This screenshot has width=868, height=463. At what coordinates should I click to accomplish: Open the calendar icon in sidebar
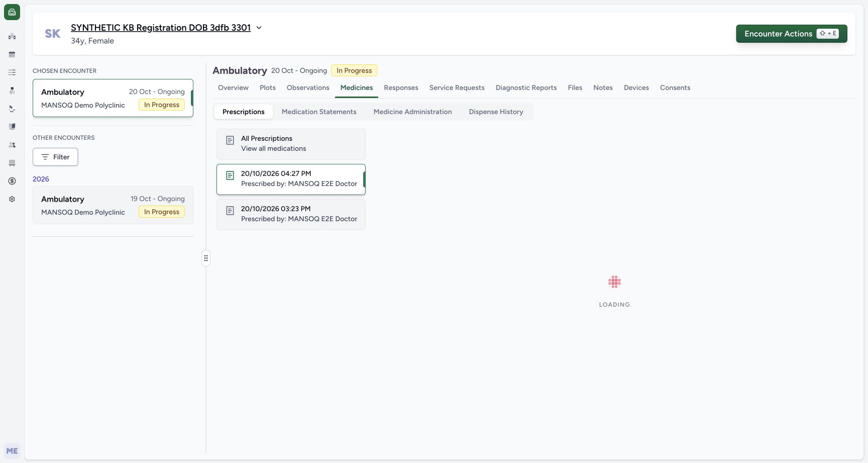pos(12,54)
